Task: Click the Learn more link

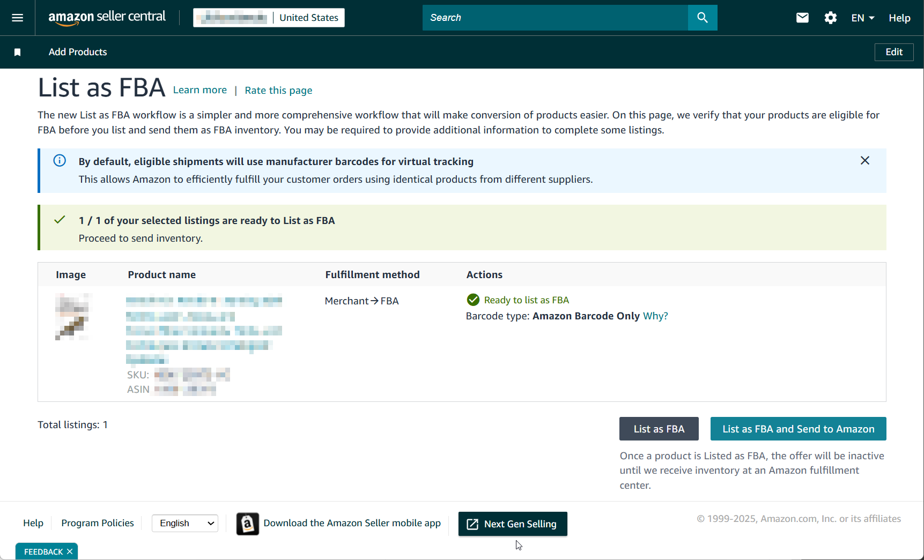Action: click(x=200, y=90)
